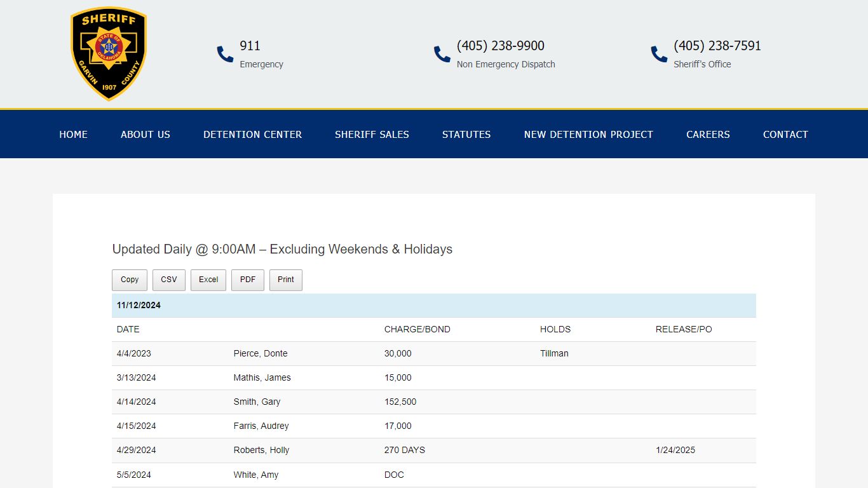This screenshot has height=488, width=868.
Task: Click the 152,500 bond value
Action: point(400,402)
